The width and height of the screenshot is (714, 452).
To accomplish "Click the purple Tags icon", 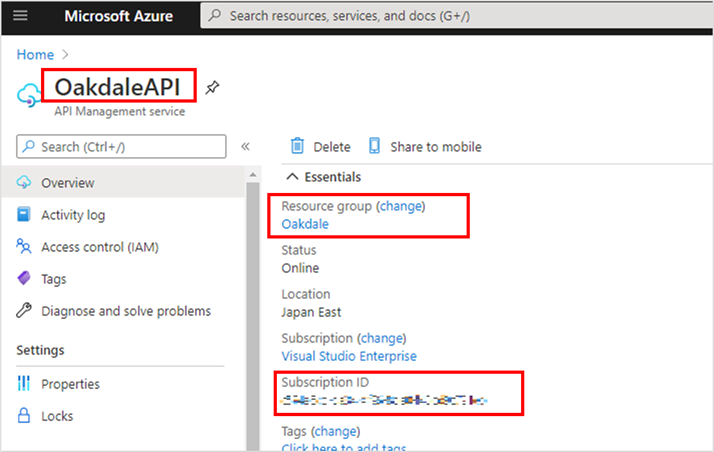I will (24, 278).
